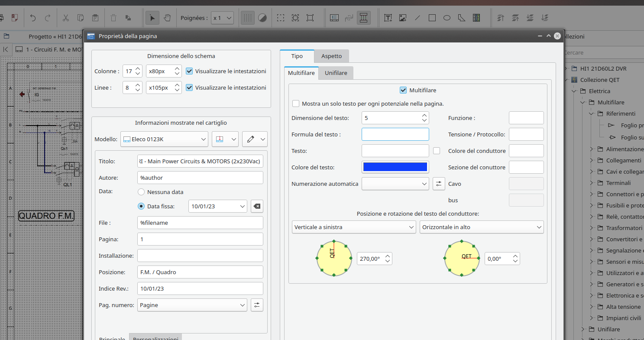Select the Nessuna data radio button
The width and height of the screenshot is (644, 340).
pyautogui.click(x=141, y=192)
